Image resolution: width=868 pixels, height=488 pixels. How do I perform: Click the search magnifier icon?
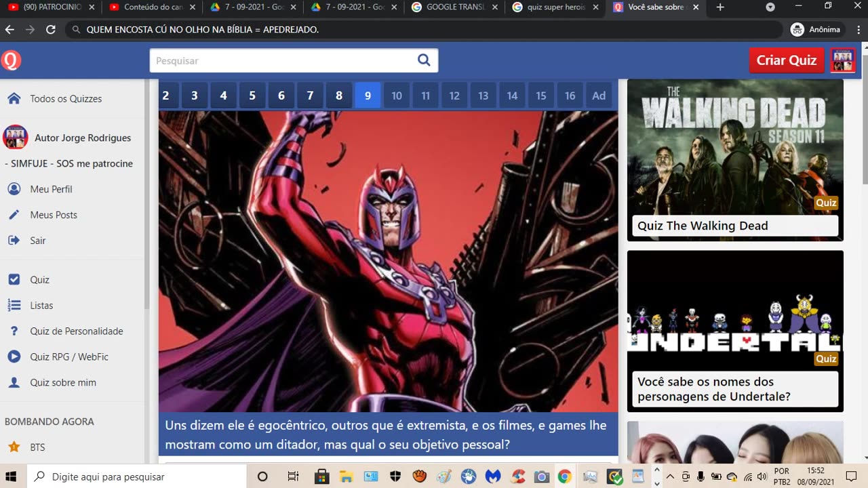pos(424,60)
